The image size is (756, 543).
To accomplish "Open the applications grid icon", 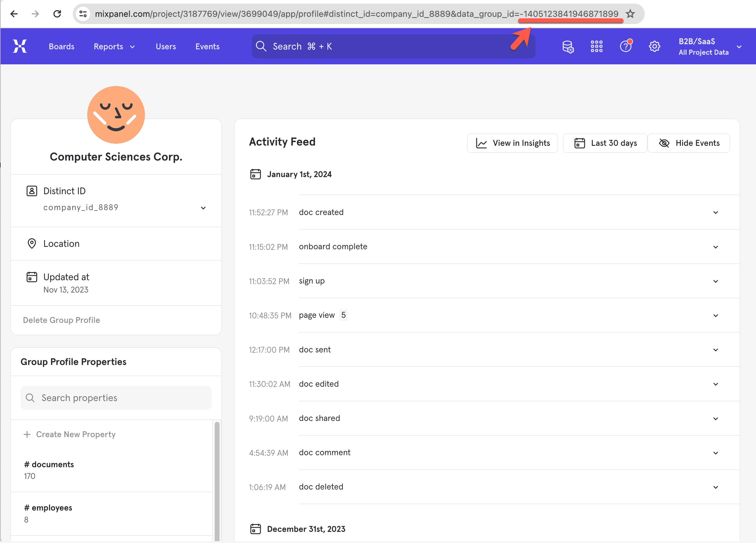I will pos(596,46).
